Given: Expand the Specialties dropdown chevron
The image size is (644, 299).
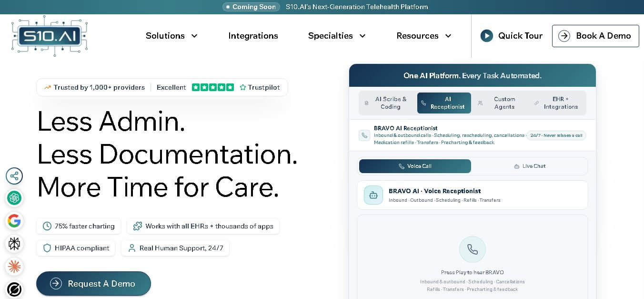Looking at the screenshot, I should click(x=362, y=36).
